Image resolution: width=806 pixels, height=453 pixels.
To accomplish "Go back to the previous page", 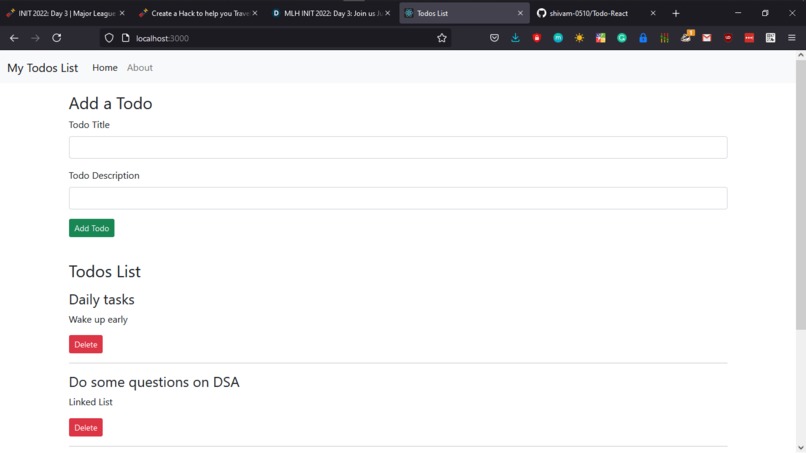I will pos(14,38).
